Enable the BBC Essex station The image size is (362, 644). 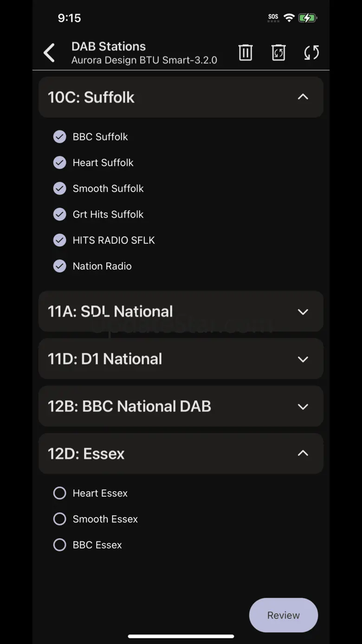60,545
